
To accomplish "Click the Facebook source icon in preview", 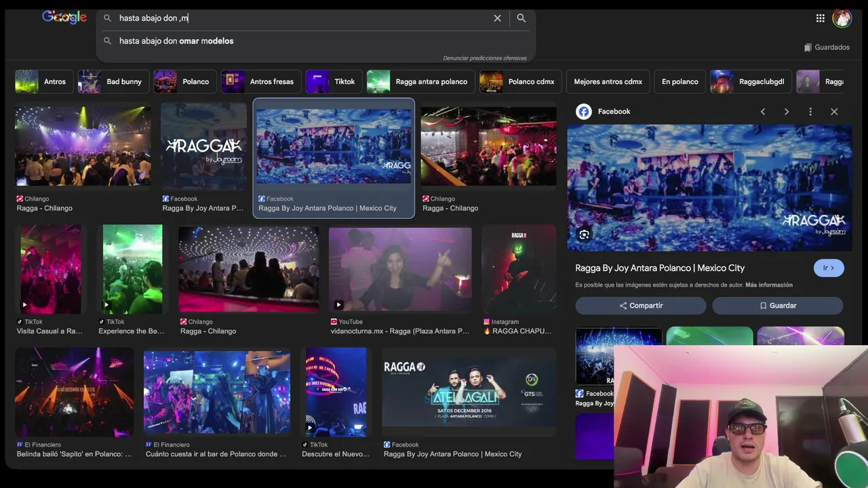I will point(584,112).
